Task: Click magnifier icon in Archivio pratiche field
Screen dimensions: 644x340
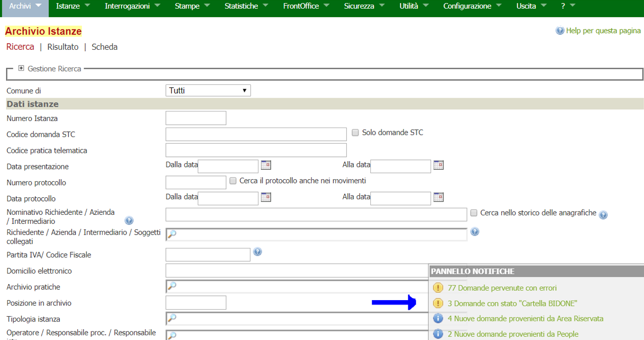Action: pos(172,286)
